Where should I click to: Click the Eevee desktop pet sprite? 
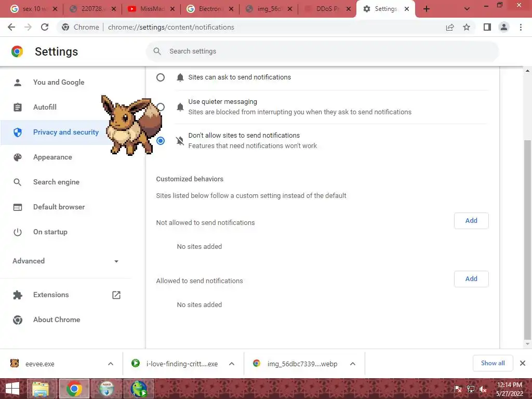point(132,125)
